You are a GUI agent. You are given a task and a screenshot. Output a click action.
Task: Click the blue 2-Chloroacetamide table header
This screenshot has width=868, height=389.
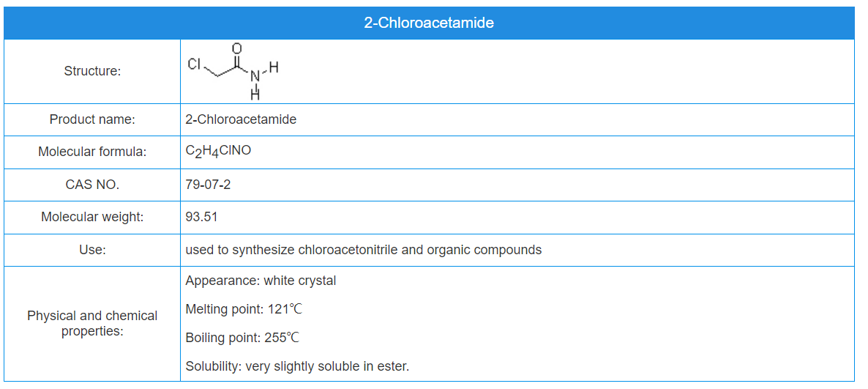tap(429, 23)
